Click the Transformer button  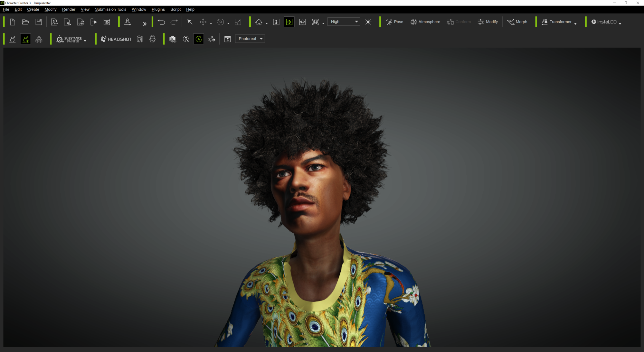(x=557, y=22)
